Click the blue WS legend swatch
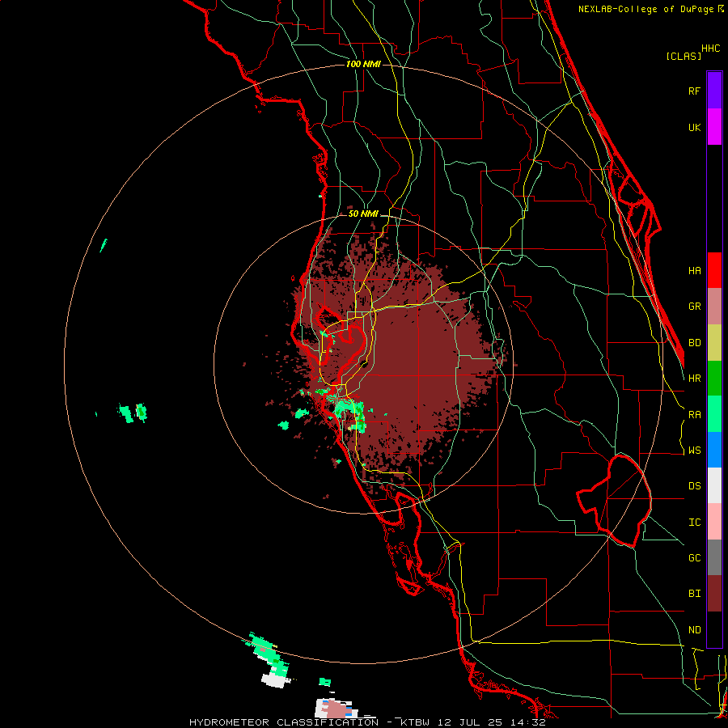 714,450
